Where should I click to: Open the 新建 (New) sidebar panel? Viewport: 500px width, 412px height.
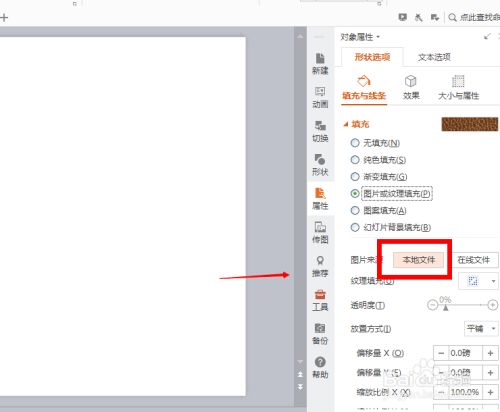(x=320, y=64)
